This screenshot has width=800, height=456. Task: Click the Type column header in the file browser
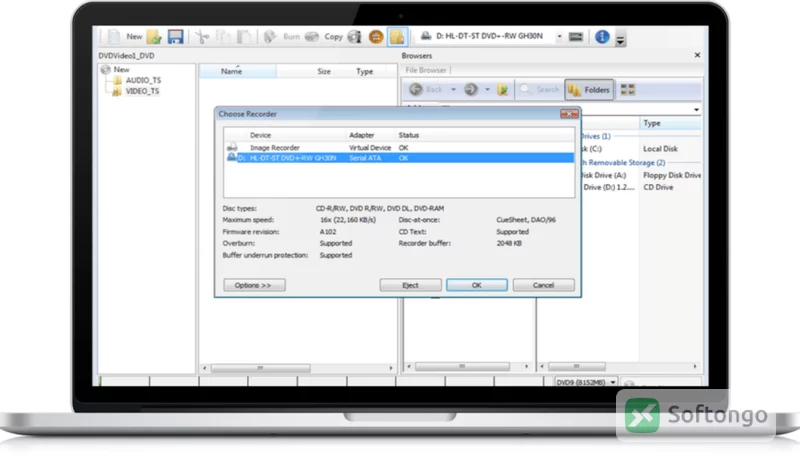tap(670, 123)
